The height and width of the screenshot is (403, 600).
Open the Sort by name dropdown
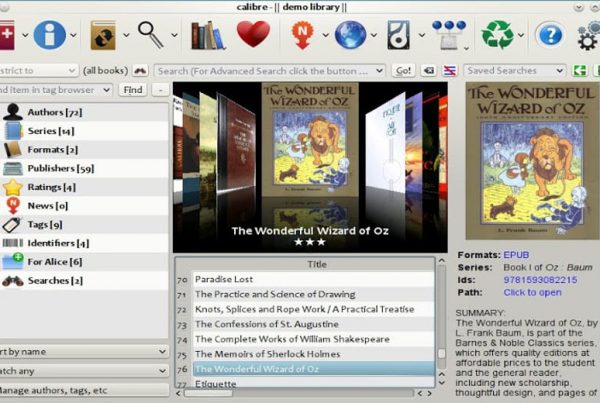[84, 352]
